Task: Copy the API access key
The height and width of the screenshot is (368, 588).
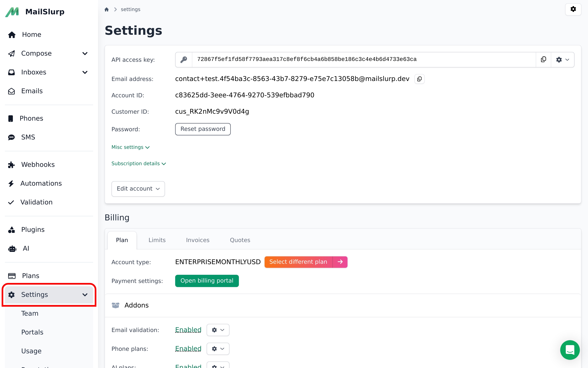Action: click(x=543, y=60)
